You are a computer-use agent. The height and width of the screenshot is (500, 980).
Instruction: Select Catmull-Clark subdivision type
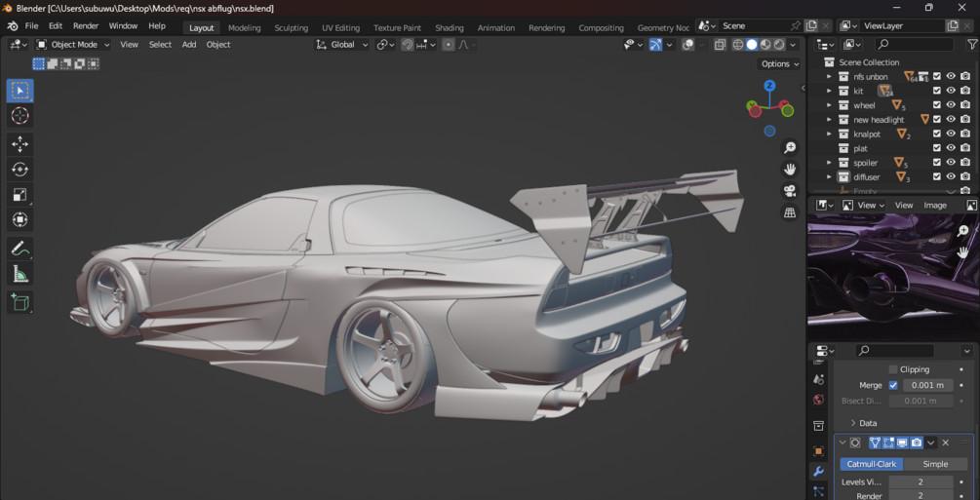[871, 464]
